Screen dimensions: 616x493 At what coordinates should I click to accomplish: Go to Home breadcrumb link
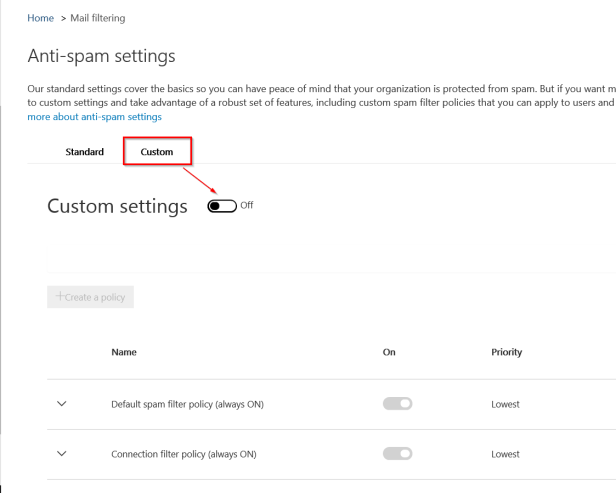tap(40, 18)
